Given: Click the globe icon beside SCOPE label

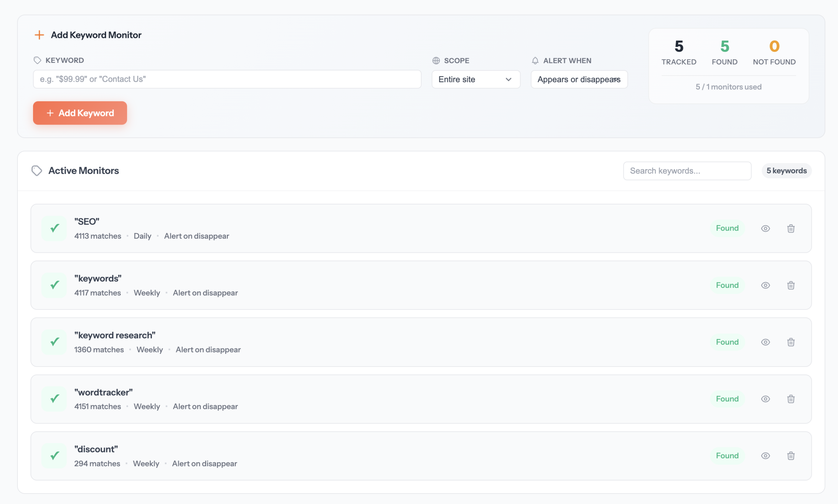Looking at the screenshot, I should pos(437,60).
